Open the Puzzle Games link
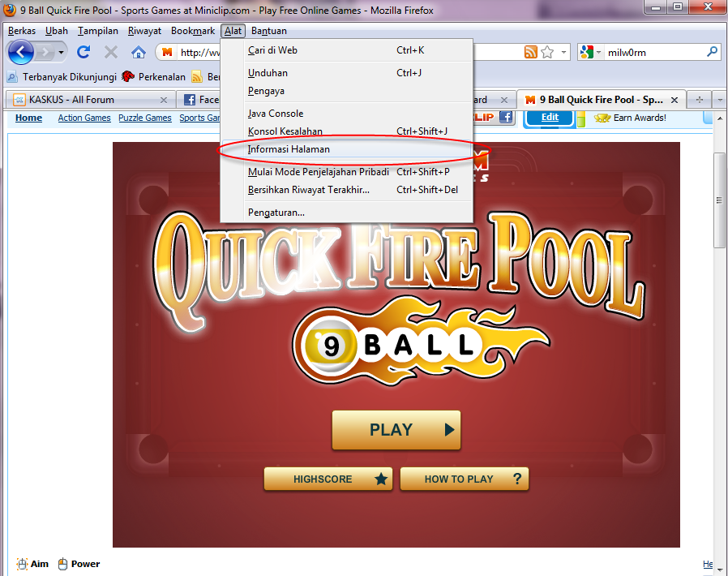 point(145,118)
